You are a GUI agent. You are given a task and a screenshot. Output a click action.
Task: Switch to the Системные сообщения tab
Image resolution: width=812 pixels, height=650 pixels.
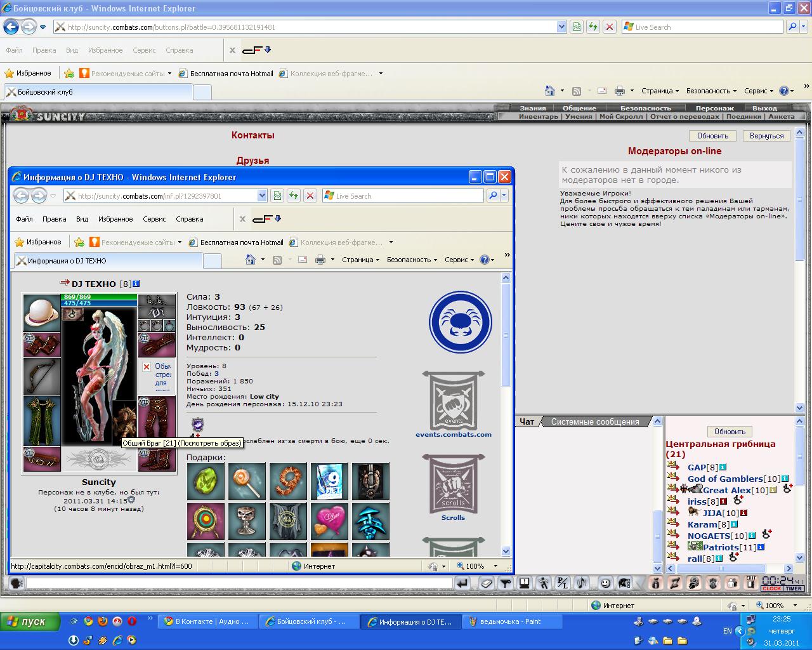click(595, 421)
